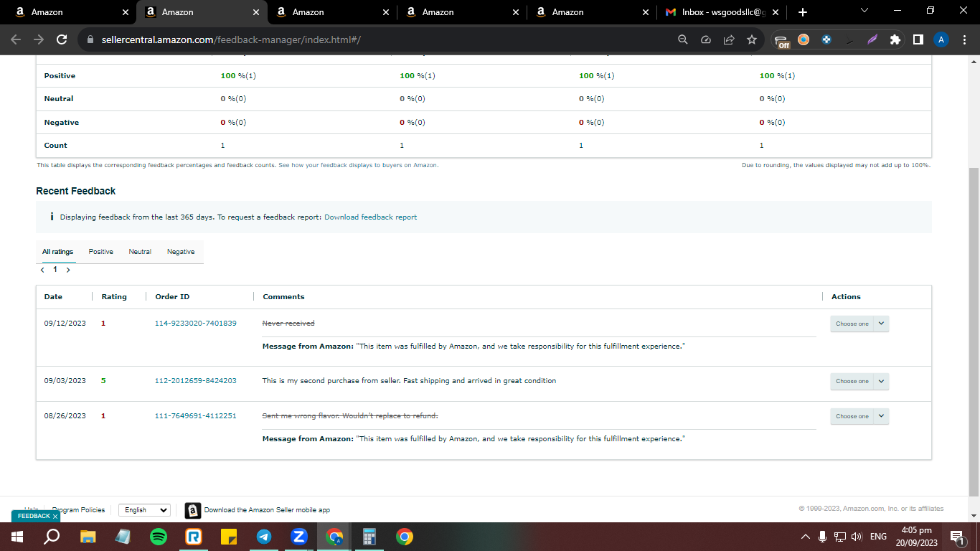Launch Telegram from the taskbar
This screenshot has width=980, height=551.
(x=264, y=537)
